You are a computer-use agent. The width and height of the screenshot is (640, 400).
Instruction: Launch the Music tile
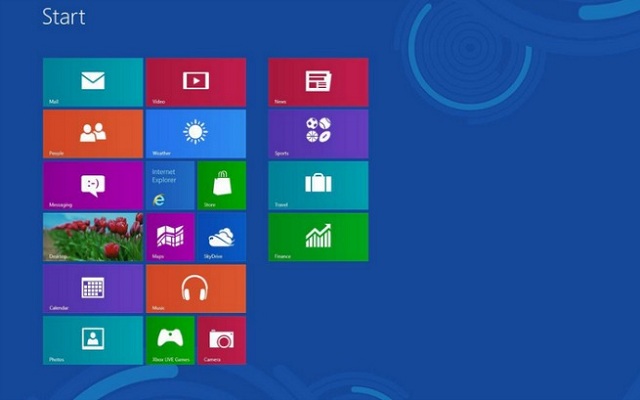tap(196, 289)
